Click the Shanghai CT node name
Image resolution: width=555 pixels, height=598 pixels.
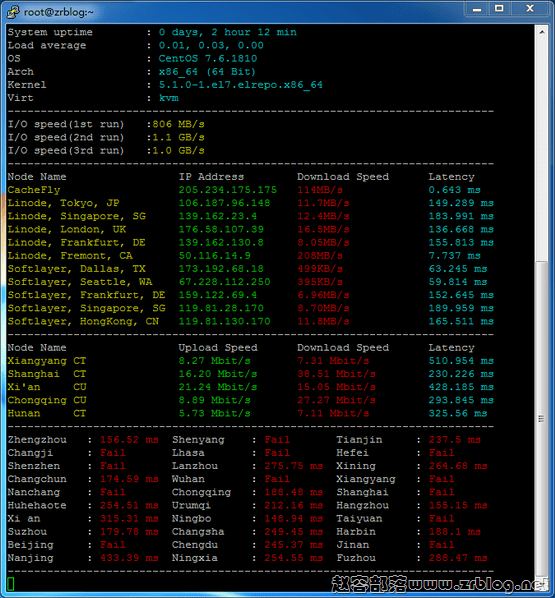click(47, 374)
